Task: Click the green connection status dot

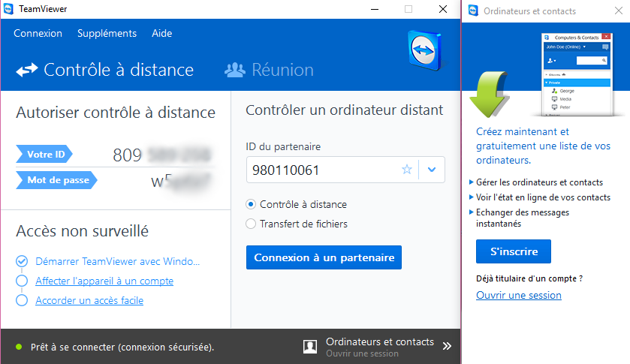Action: point(19,347)
